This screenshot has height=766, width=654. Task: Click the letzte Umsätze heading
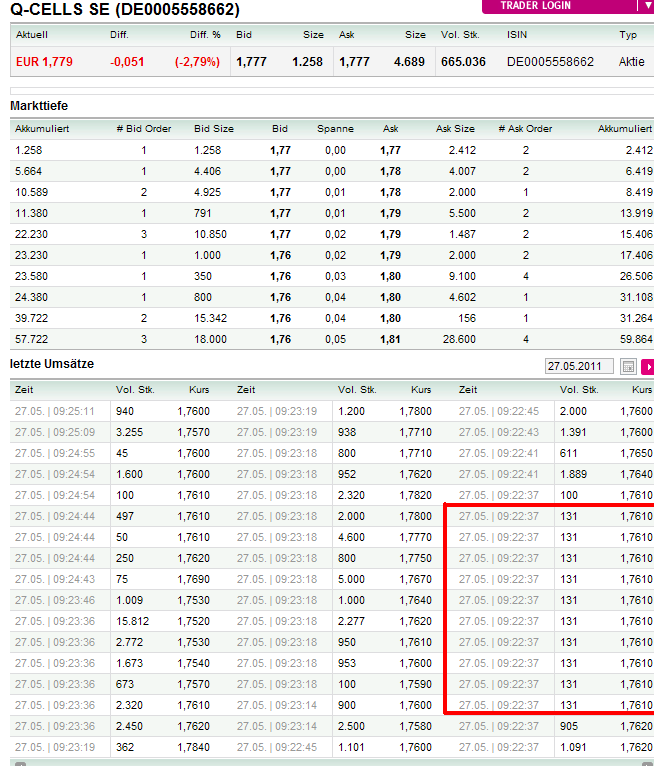click(x=52, y=364)
